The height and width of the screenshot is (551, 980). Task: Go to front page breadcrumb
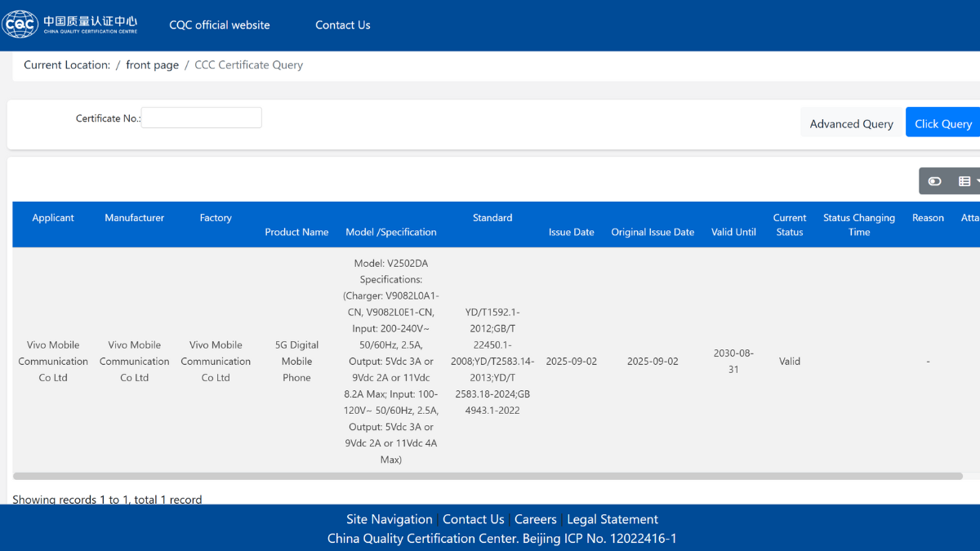152,65
